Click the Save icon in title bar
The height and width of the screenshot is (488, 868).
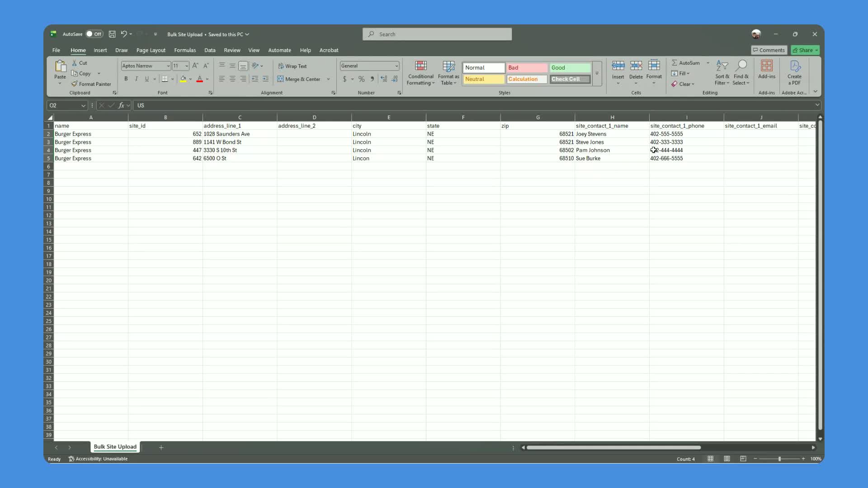tap(112, 34)
